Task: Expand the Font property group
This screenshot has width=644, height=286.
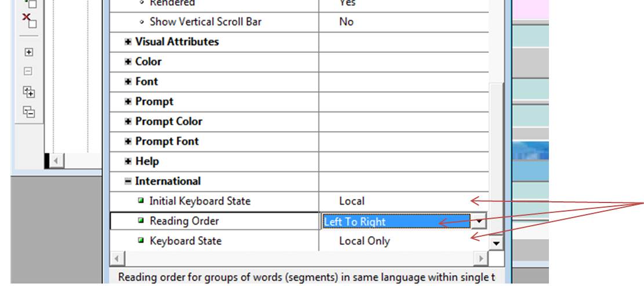Action: tap(128, 82)
